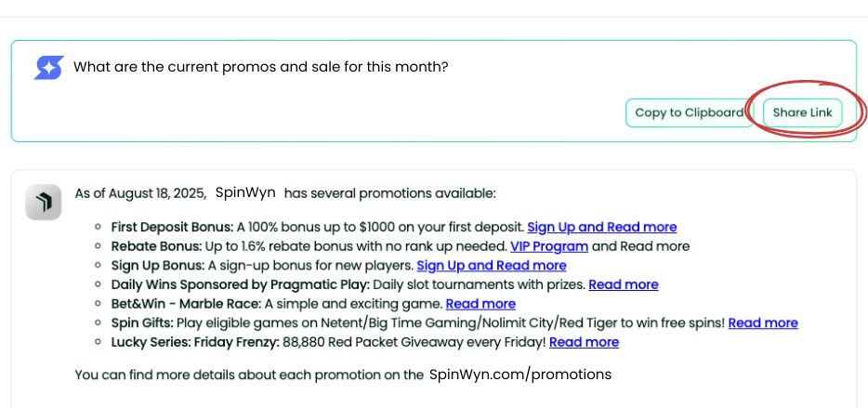Follow the Sign Up Bonus sign-up link
The height and width of the screenshot is (408, 868).
(491, 266)
